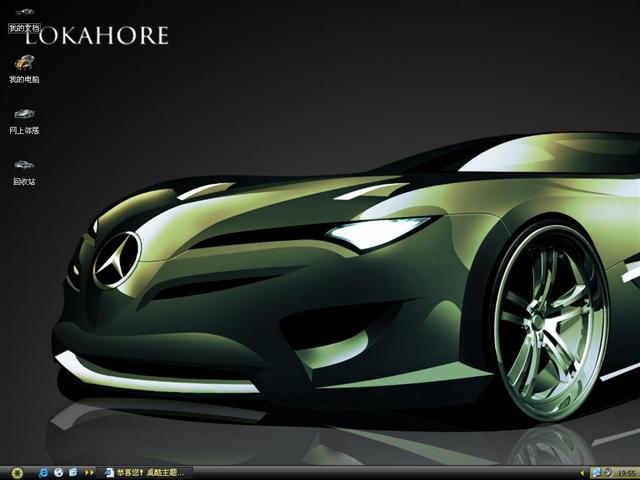This screenshot has width=640, height=480.
Task: Open the Start menu button
Action: tap(17, 473)
